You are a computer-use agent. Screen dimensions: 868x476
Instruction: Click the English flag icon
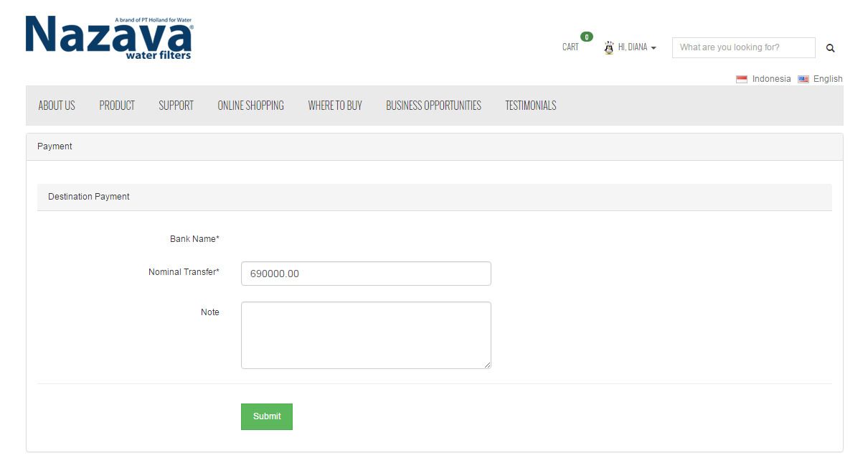pos(803,79)
